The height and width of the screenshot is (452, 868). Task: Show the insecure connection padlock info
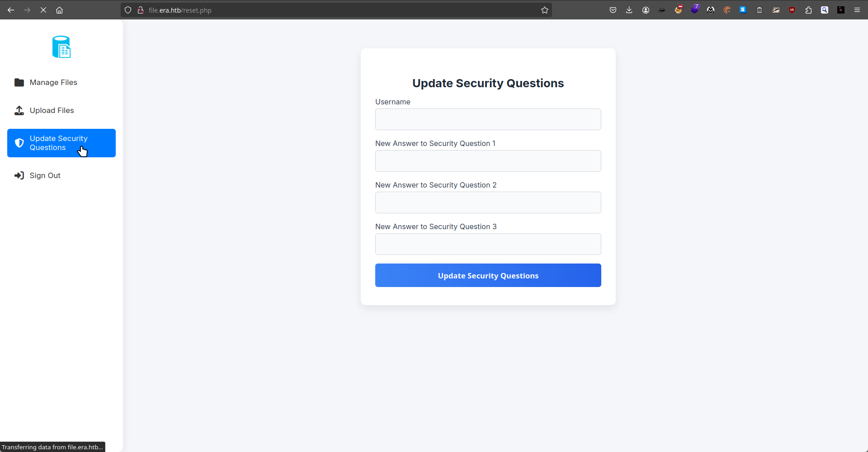pyautogui.click(x=141, y=10)
